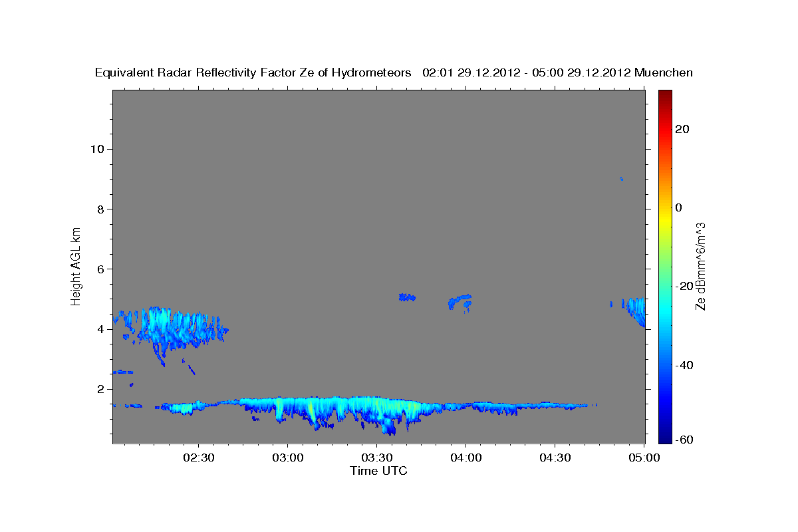Viewport: 798px width, 532px height.
Task: Pick the dark blue bottom of the colorbar
Action: point(664,438)
